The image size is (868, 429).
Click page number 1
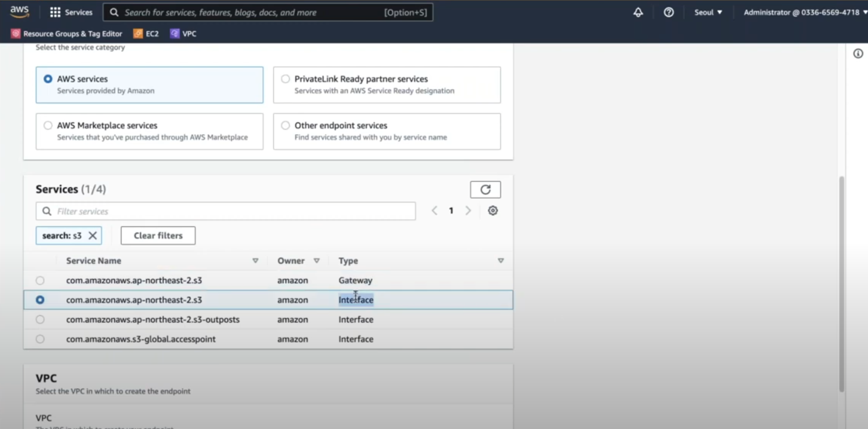pos(451,211)
